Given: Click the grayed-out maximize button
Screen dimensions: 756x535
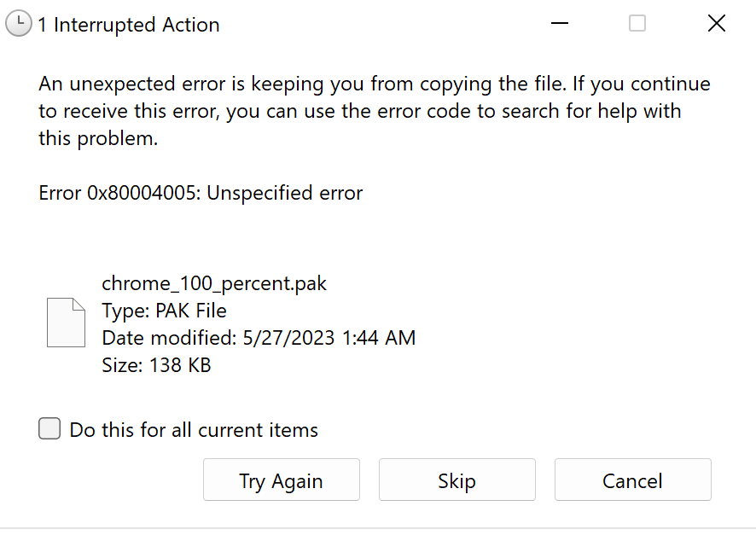Looking at the screenshot, I should pos(637,23).
